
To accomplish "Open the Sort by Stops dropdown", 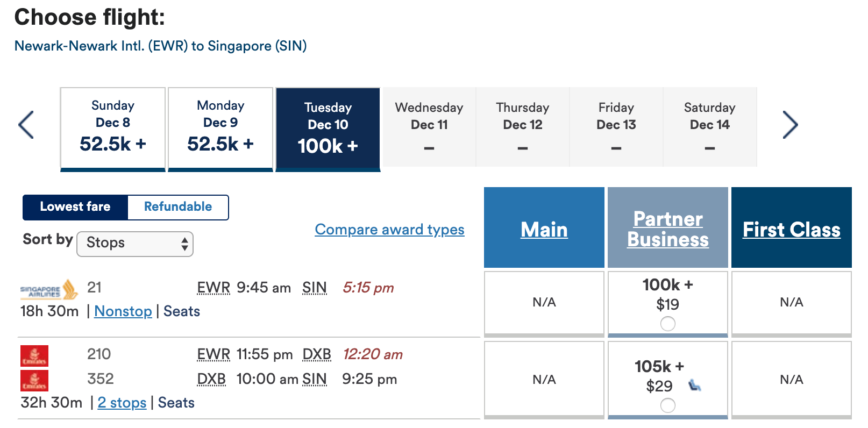I will (135, 244).
